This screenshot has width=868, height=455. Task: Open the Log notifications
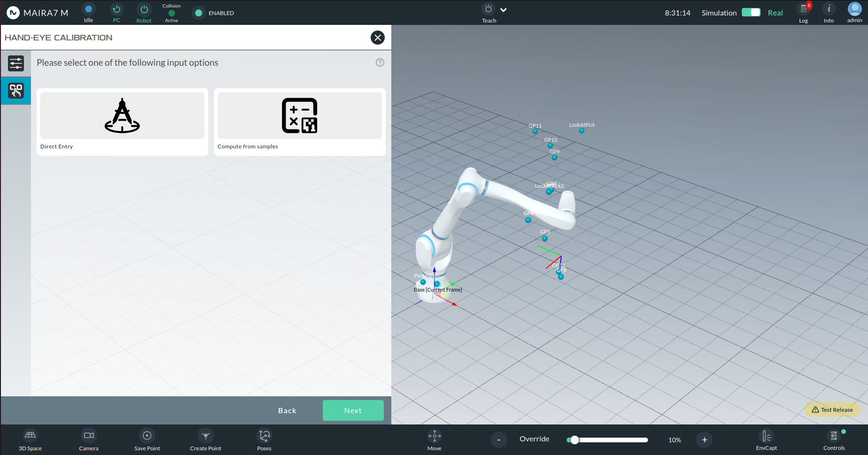(x=804, y=13)
